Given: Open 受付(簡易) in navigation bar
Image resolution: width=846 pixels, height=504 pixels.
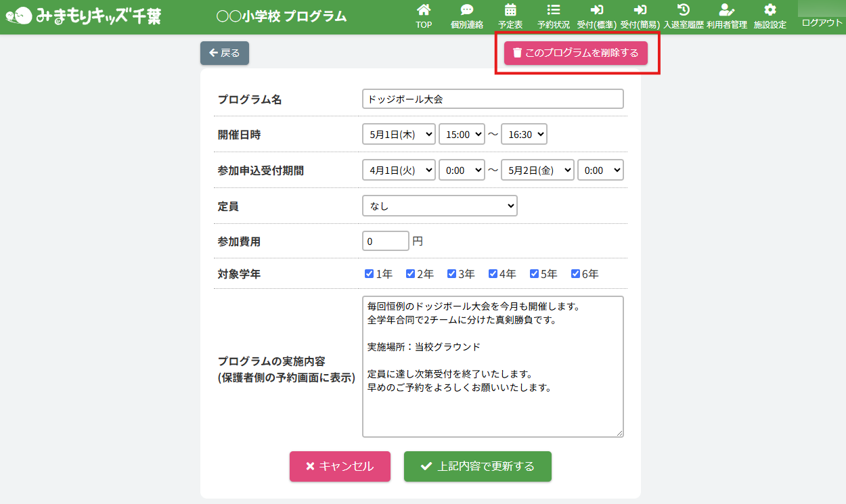Looking at the screenshot, I should (x=640, y=16).
